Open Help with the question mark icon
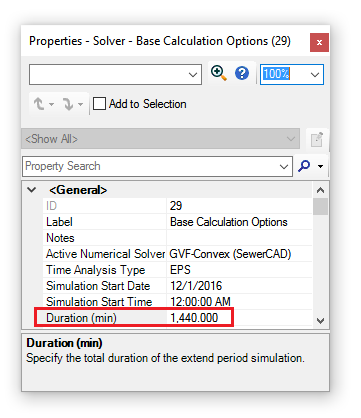This screenshot has width=361, height=418. point(242,73)
